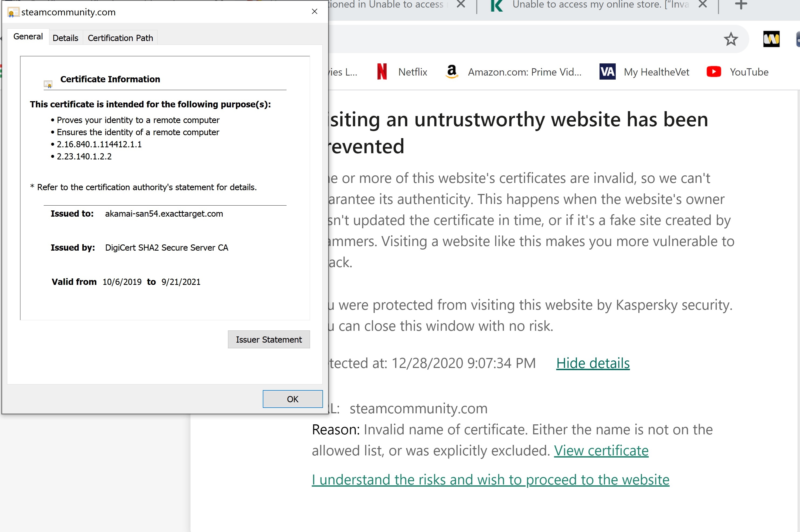
Task: Click the yellow W extension icon
Action: [x=771, y=39]
